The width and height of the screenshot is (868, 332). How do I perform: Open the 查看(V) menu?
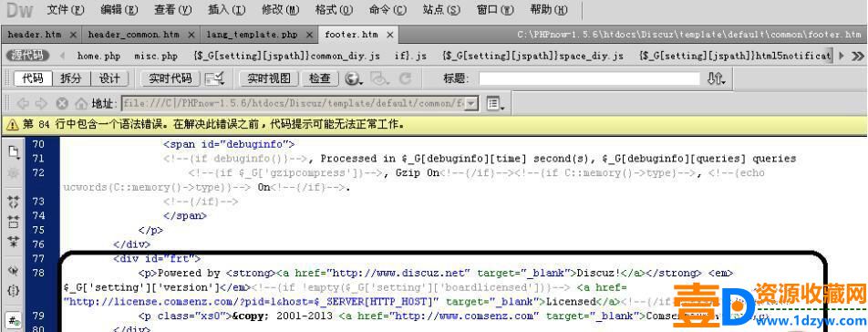tap(172, 10)
